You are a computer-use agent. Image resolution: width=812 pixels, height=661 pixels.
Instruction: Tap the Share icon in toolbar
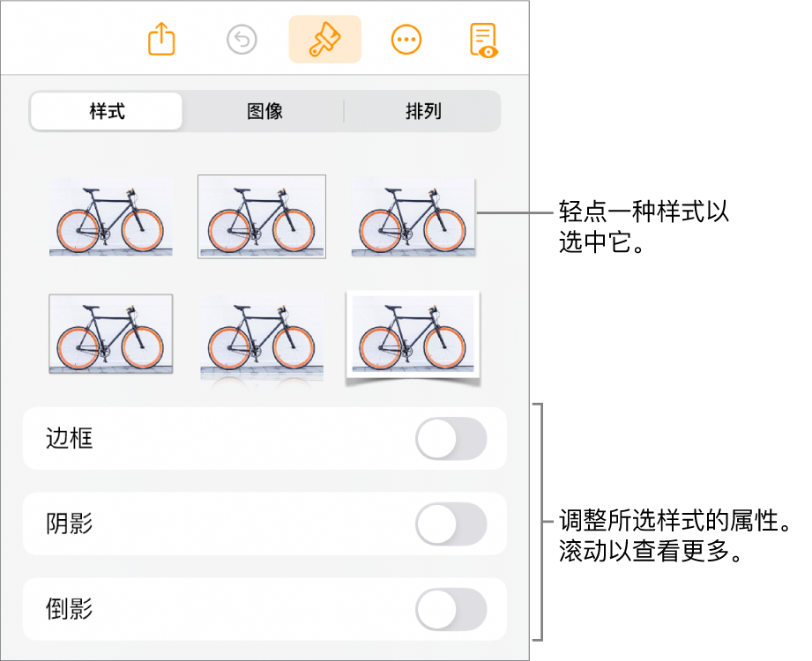click(162, 40)
